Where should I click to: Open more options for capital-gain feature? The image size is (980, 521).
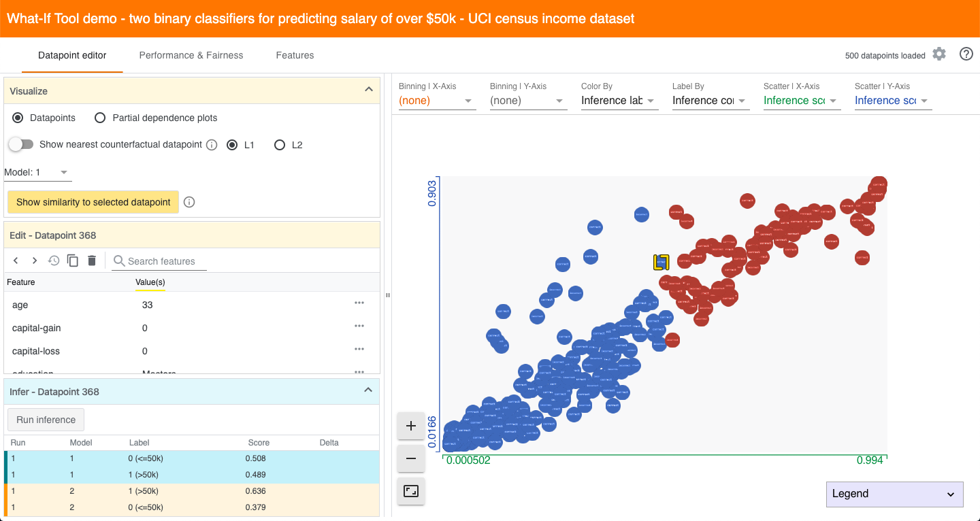(x=359, y=326)
